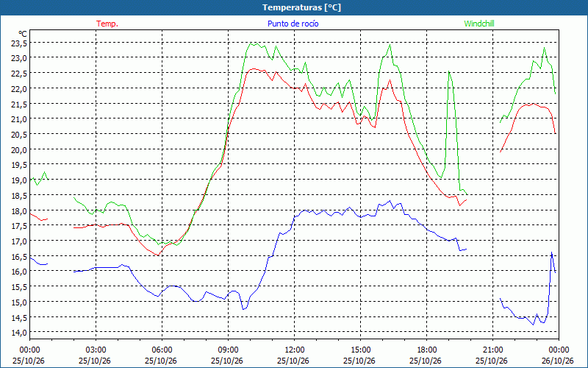Click the 18:00 time axis label
The width and height of the screenshot is (588, 368).
point(427,350)
